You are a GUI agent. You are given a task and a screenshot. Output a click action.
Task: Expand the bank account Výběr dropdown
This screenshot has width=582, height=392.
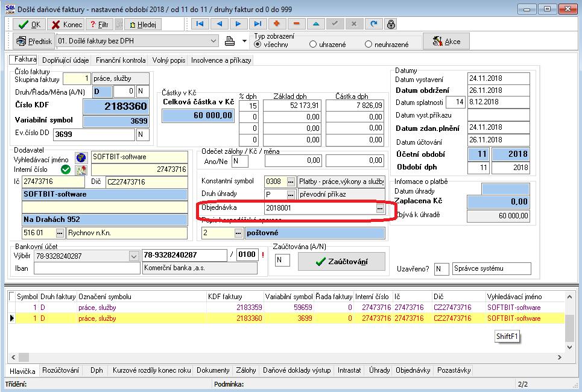pos(134,256)
